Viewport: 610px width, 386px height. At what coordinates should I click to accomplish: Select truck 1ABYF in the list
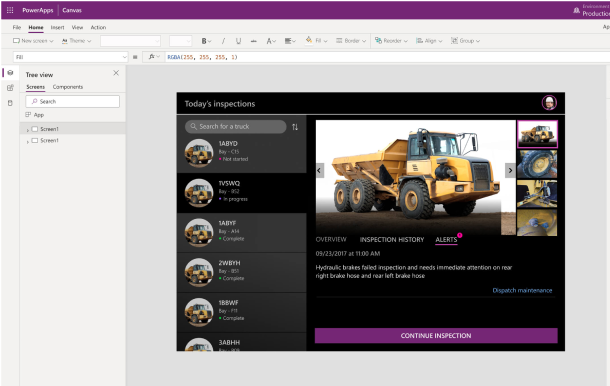click(242, 233)
